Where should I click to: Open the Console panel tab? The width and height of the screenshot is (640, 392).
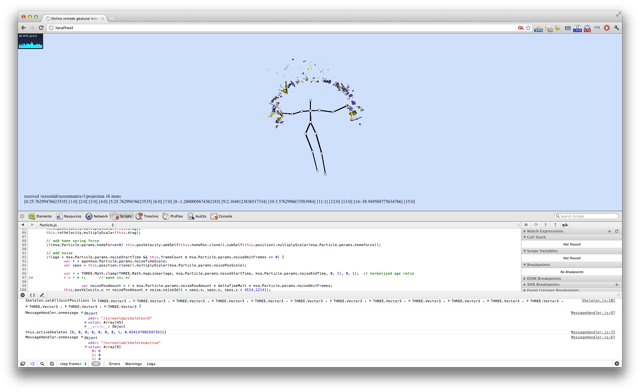222,216
